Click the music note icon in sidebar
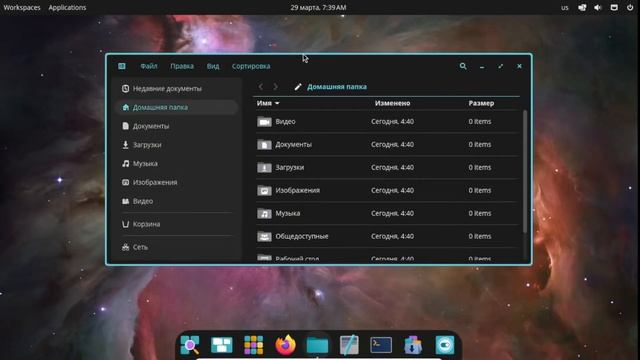 click(125, 164)
